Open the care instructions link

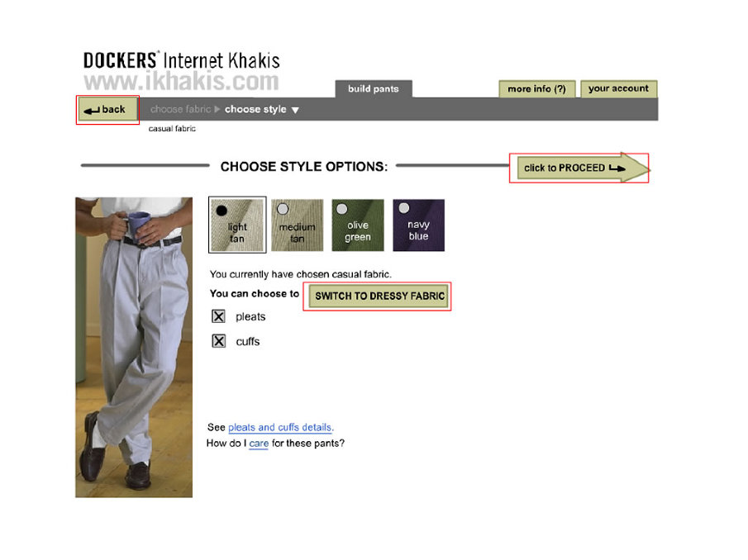pyautogui.click(x=259, y=444)
